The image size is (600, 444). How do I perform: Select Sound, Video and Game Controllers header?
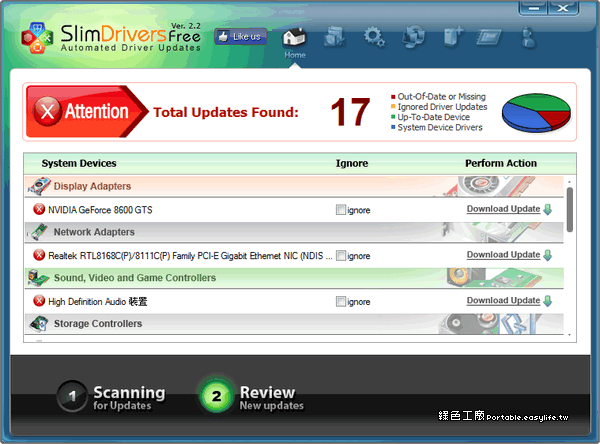[x=294, y=278]
